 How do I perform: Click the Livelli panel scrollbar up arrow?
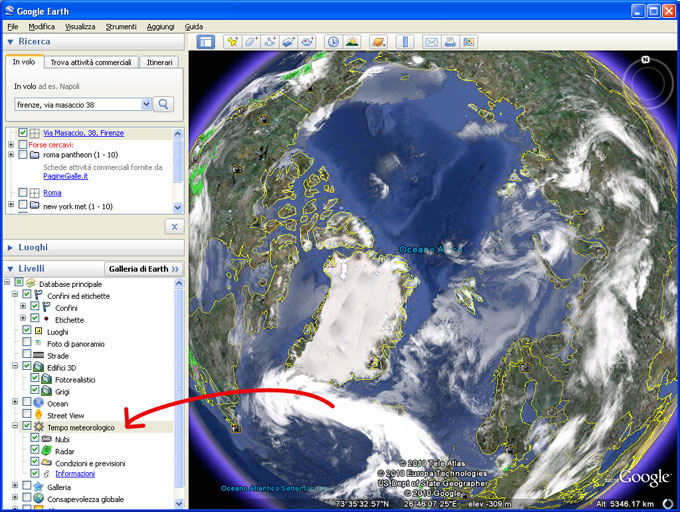pyautogui.click(x=179, y=284)
